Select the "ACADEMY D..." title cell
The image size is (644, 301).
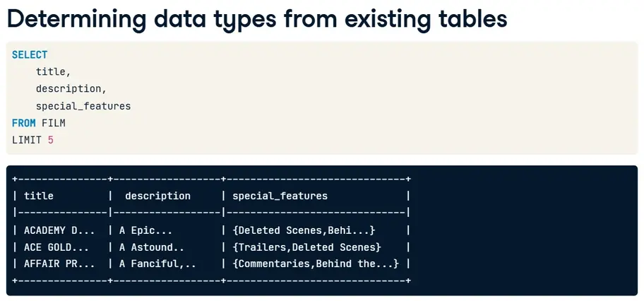(x=59, y=230)
